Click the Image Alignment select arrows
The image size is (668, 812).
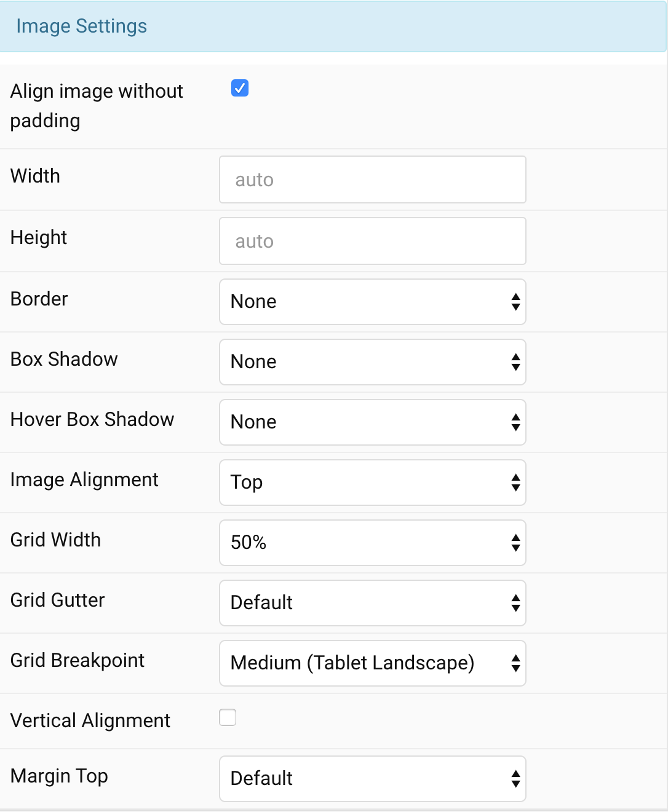pyautogui.click(x=515, y=483)
